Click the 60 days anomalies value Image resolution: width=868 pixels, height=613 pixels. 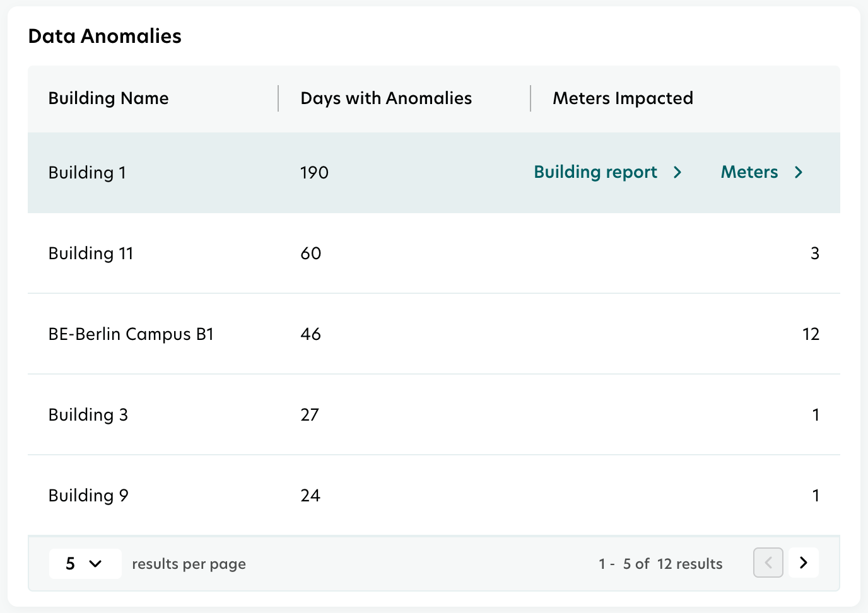pyautogui.click(x=311, y=254)
